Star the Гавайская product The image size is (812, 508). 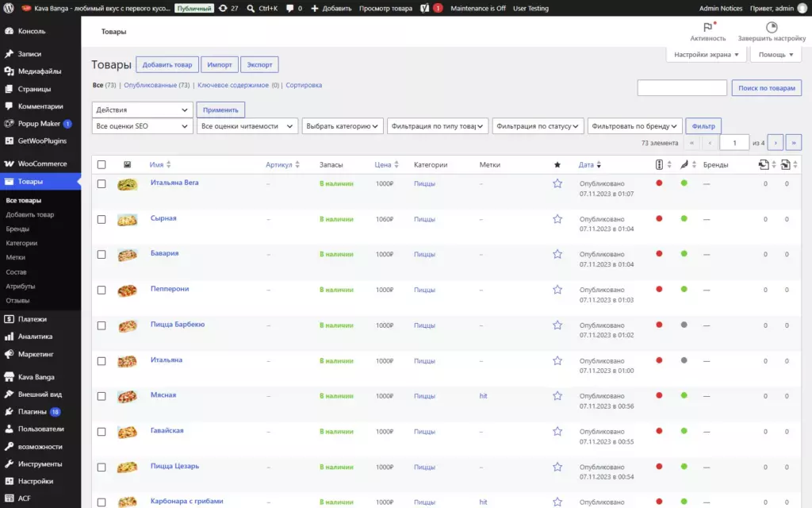click(x=557, y=432)
